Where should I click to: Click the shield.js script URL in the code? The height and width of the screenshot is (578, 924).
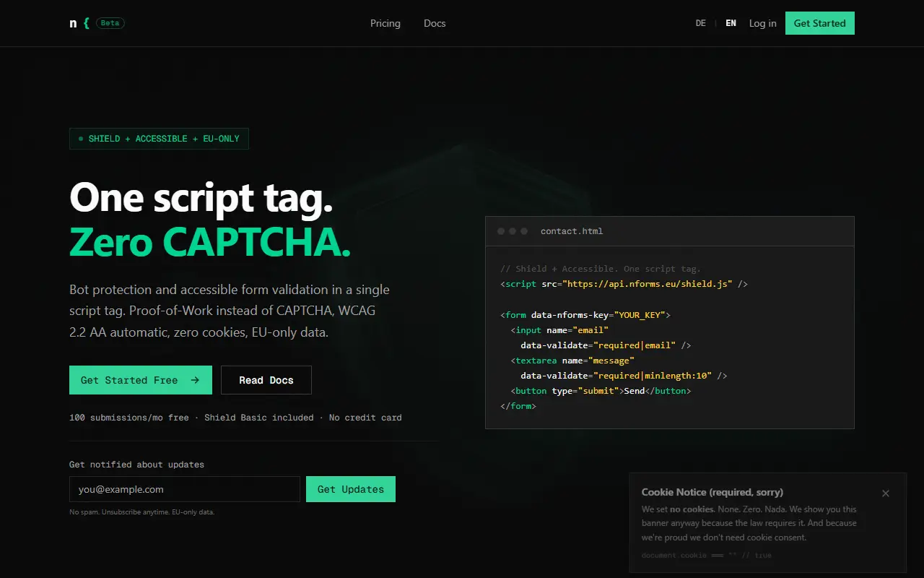pyautogui.click(x=648, y=284)
